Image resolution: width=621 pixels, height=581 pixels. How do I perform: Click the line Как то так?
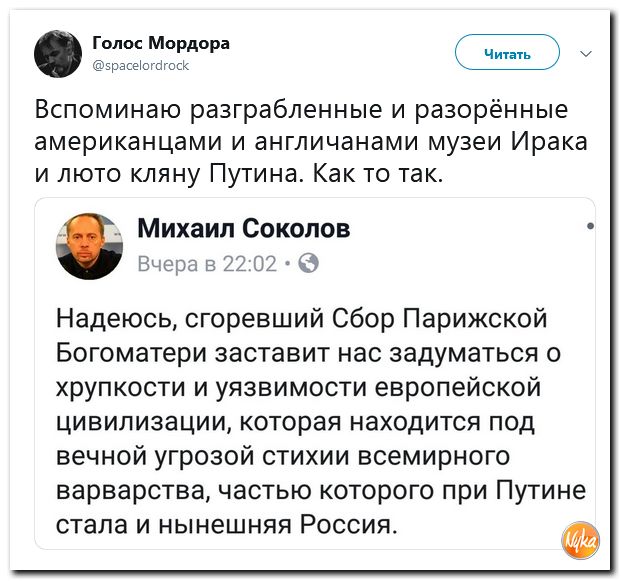(378, 173)
